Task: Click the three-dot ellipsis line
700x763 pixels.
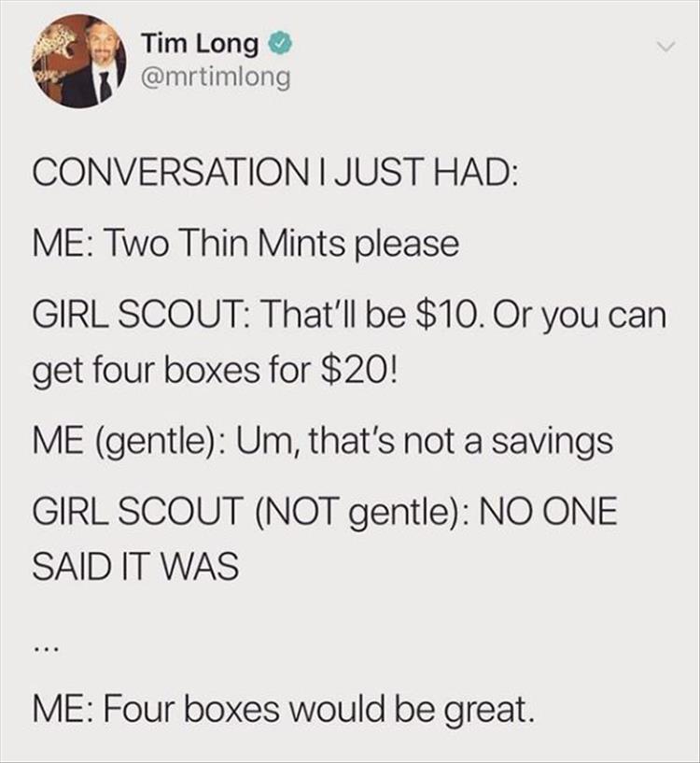Action: 48,649
